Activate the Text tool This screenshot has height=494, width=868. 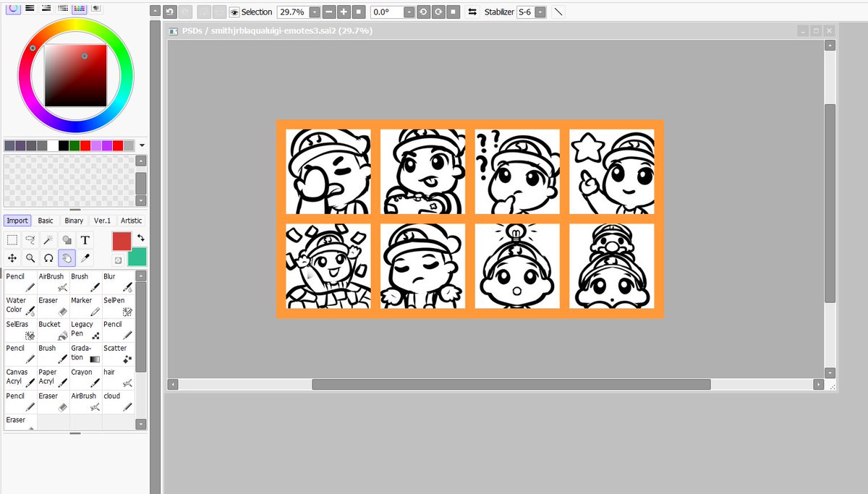pyautogui.click(x=84, y=240)
